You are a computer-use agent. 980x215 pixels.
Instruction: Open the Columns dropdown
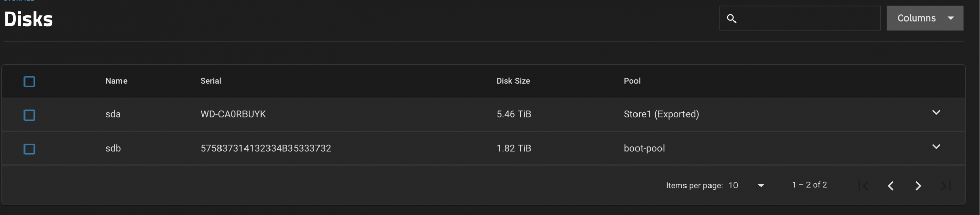click(x=925, y=18)
